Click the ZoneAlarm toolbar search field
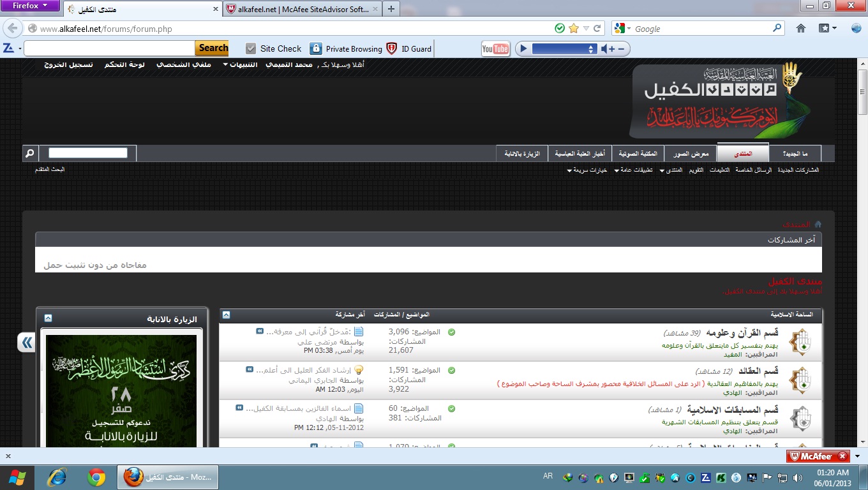Screen dimensions: 868x490 tap(109, 48)
